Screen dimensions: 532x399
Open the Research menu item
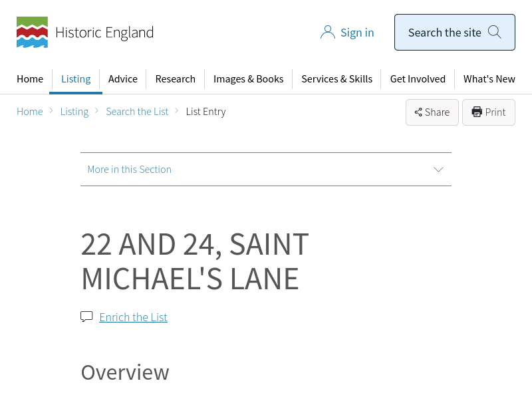click(175, 78)
